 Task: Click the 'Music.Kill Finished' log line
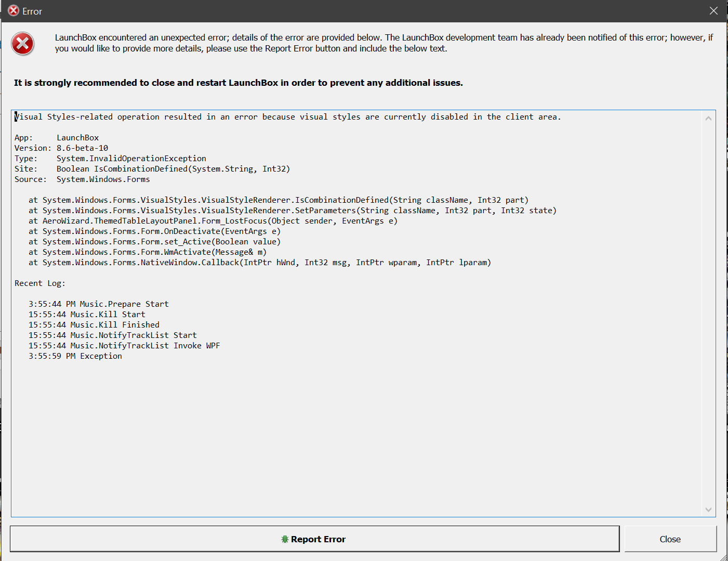tap(94, 325)
